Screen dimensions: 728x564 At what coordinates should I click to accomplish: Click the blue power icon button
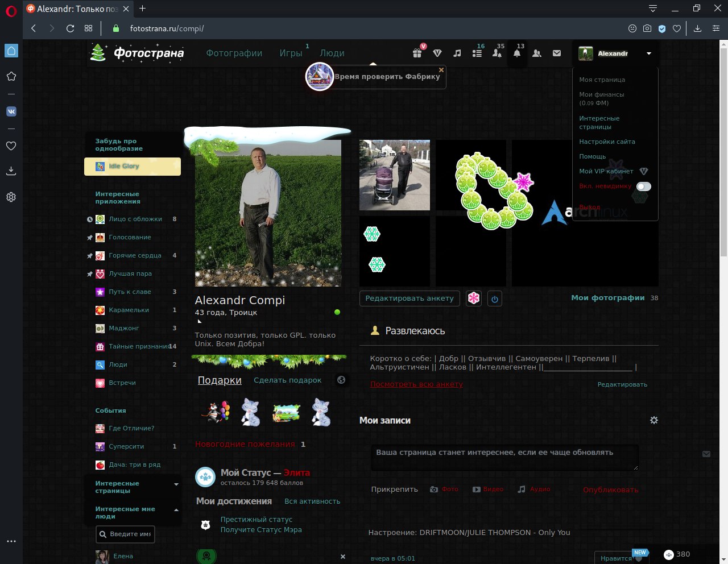click(495, 298)
